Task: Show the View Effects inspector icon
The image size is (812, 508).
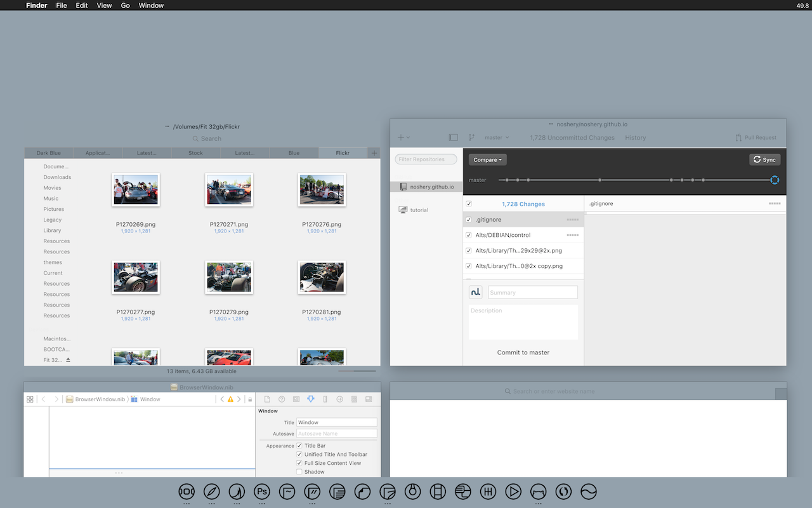Action: coord(369,399)
